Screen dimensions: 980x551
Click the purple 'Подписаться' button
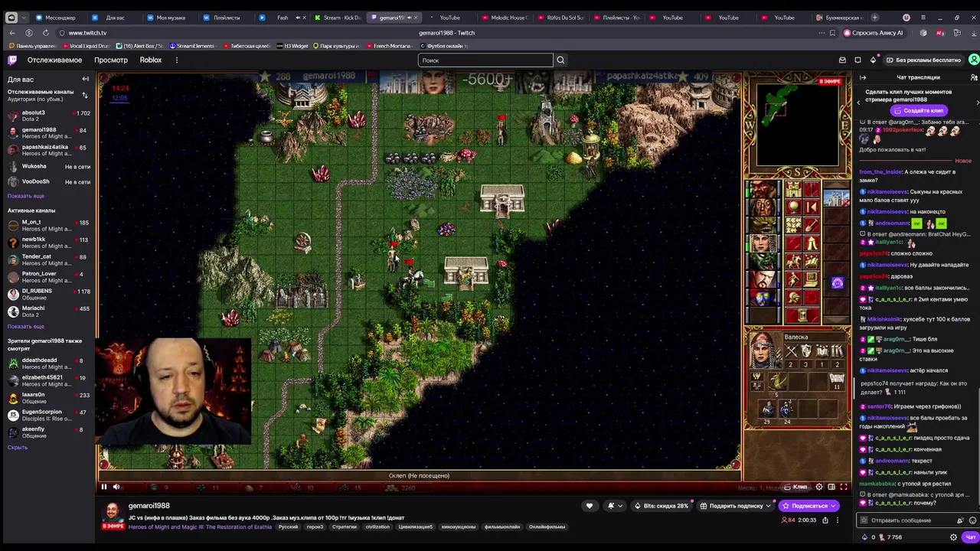(808, 505)
